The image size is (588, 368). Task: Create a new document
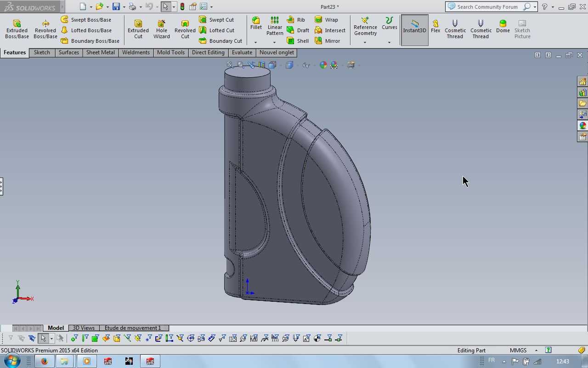pos(83,7)
